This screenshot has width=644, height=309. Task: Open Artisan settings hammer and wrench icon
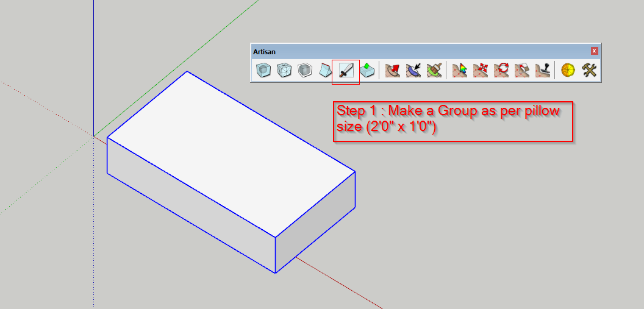pyautogui.click(x=589, y=70)
